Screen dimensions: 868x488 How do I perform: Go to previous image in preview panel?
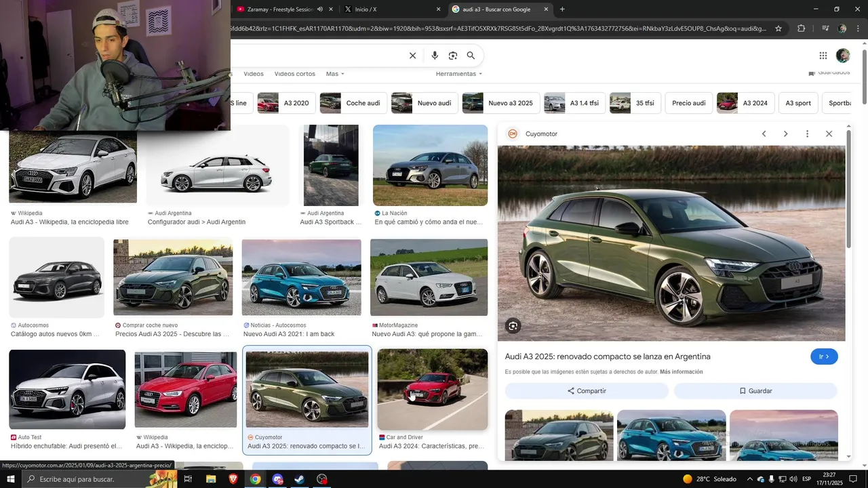764,134
